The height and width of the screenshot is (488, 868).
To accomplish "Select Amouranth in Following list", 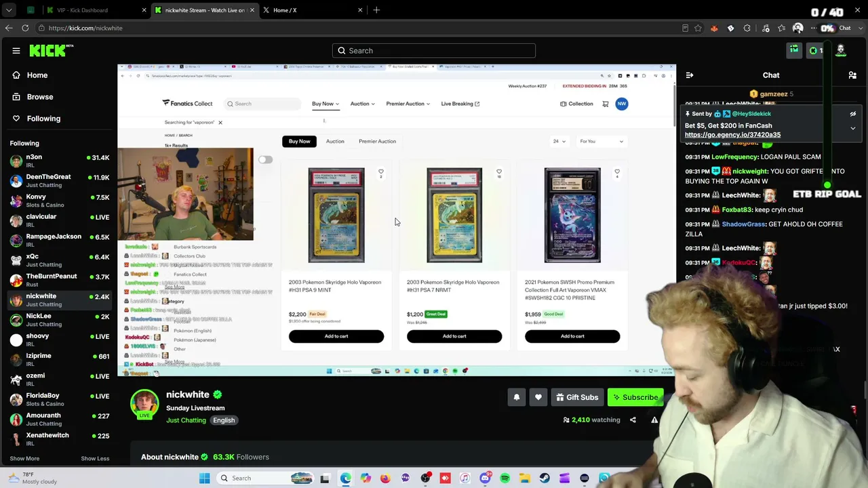I will coord(59,420).
